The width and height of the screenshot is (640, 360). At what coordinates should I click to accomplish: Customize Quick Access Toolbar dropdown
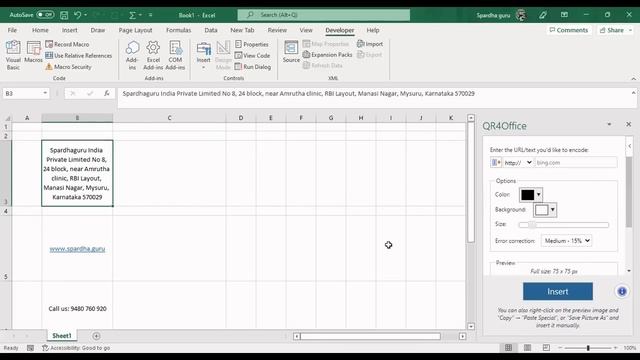point(151,15)
